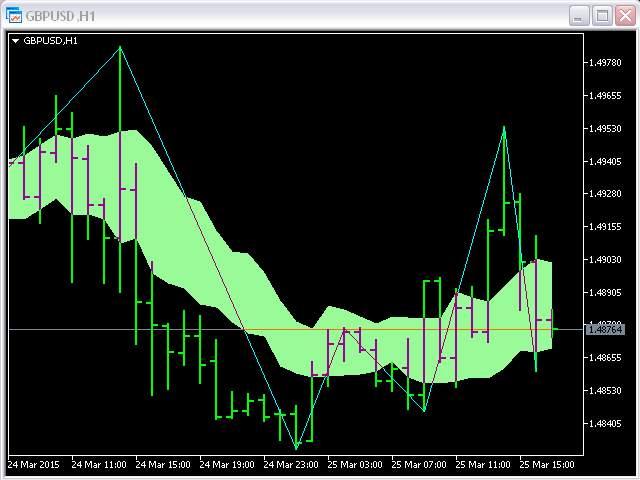Open the triangle menu beside GBPUSD,H1 label
The height and width of the screenshot is (480, 640).
tap(16, 41)
